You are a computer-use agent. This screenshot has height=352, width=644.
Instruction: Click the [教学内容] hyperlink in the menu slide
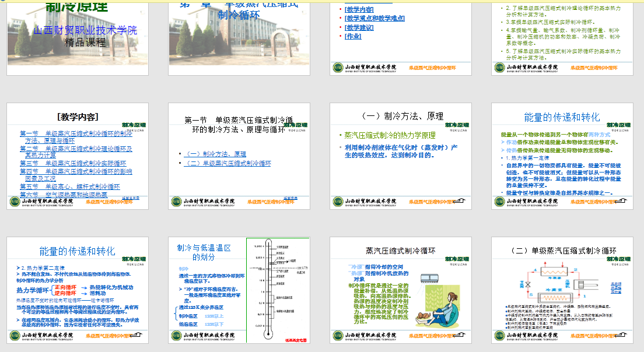(x=359, y=9)
